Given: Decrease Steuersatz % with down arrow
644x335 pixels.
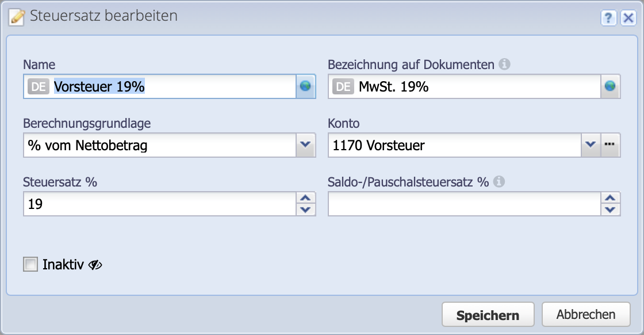Looking at the screenshot, I should [x=306, y=210].
